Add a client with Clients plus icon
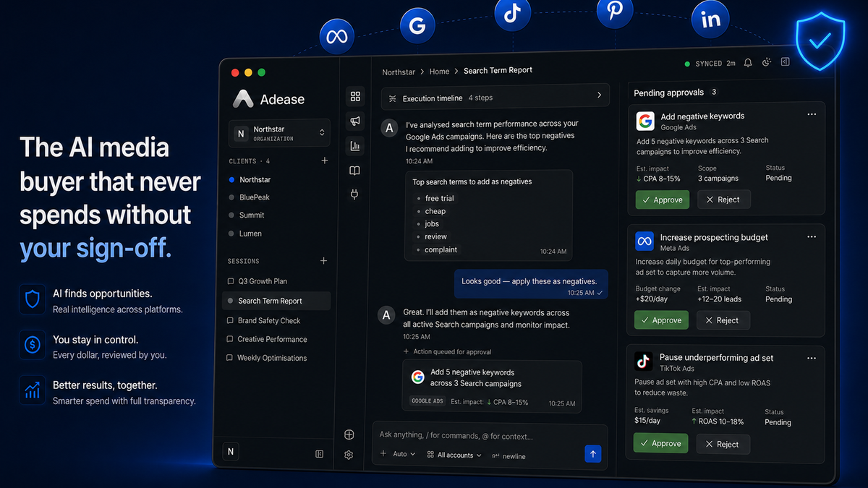Viewport: 868px width, 488px height. point(325,160)
